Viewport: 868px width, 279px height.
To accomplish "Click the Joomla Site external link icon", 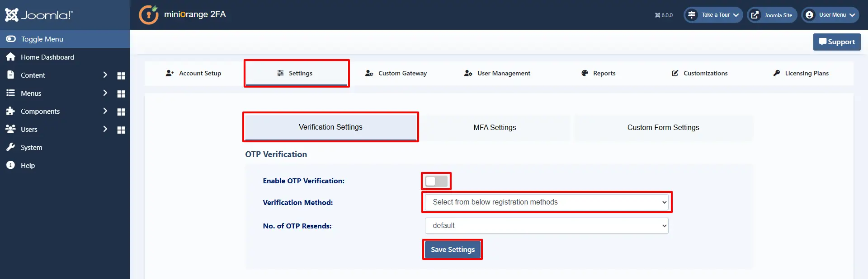I will (755, 15).
